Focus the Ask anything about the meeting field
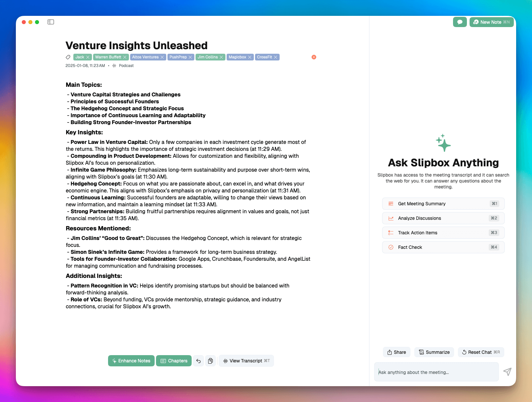 click(x=436, y=372)
